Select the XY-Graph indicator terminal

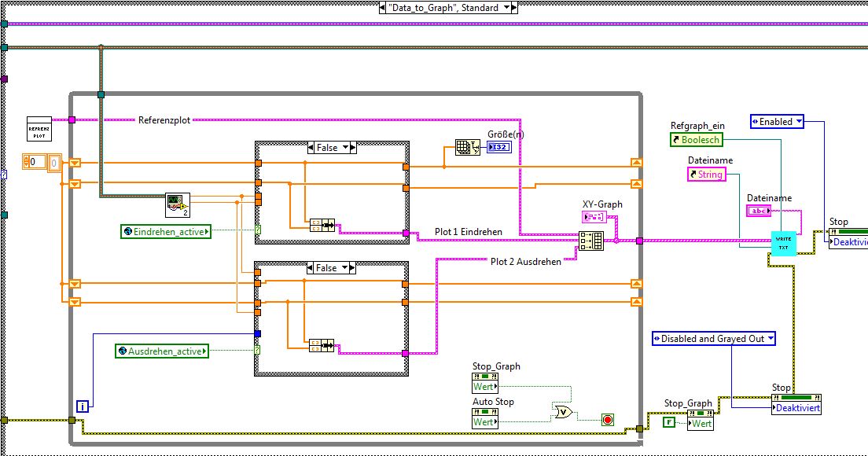594,217
